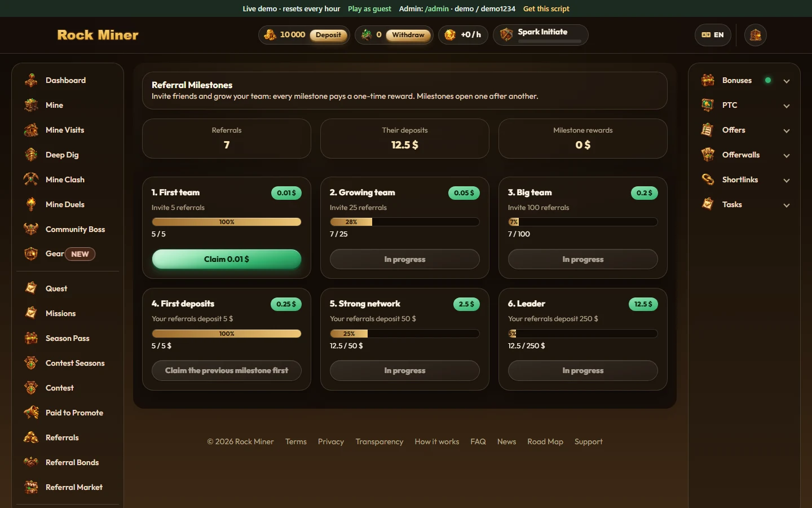812x508 pixels.
Task: Click the Claim the previous milestone first button
Action: point(227,370)
